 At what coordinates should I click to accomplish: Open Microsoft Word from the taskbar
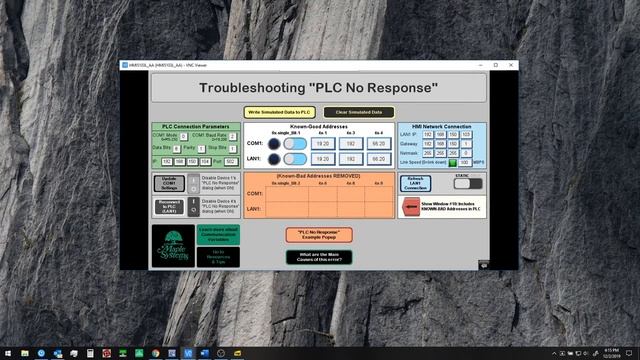[204, 353]
